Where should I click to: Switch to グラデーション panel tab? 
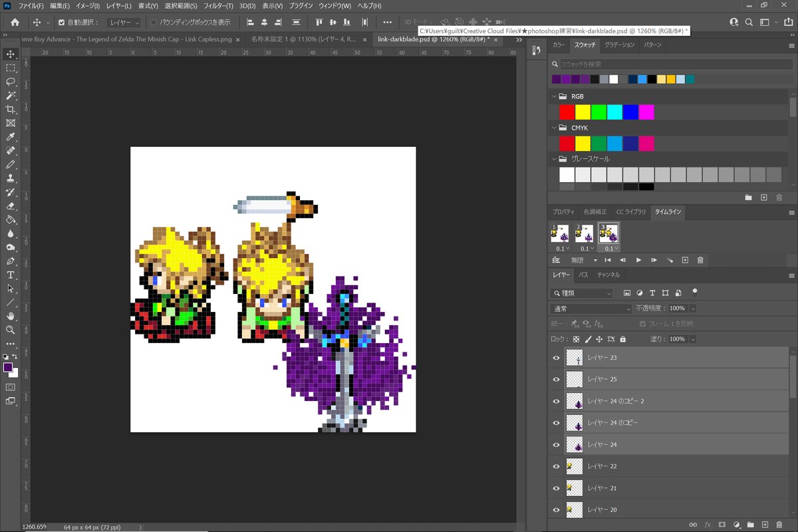pos(619,45)
